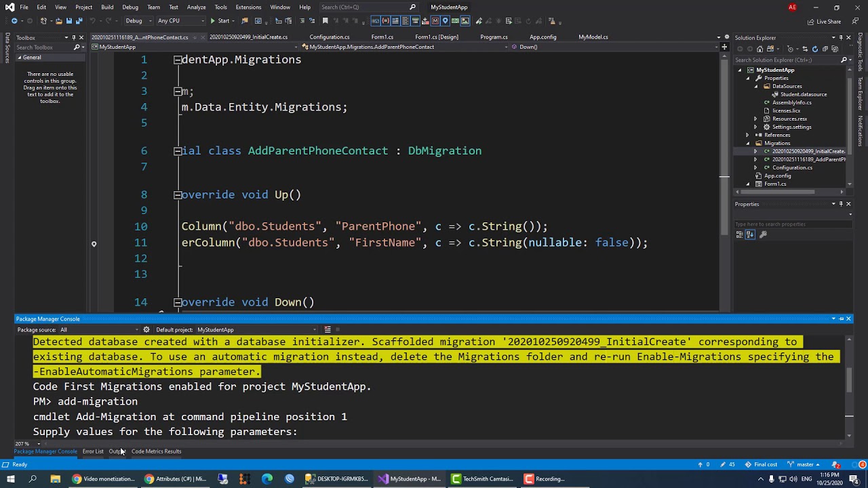Click the Pending Changes Filter clock icon
Image resolution: width=868 pixels, height=488 pixels.
pyautogui.click(x=790, y=49)
